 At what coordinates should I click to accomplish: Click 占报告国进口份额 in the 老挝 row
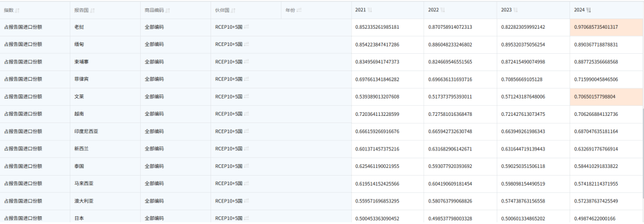pyautogui.click(x=23, y=27)
